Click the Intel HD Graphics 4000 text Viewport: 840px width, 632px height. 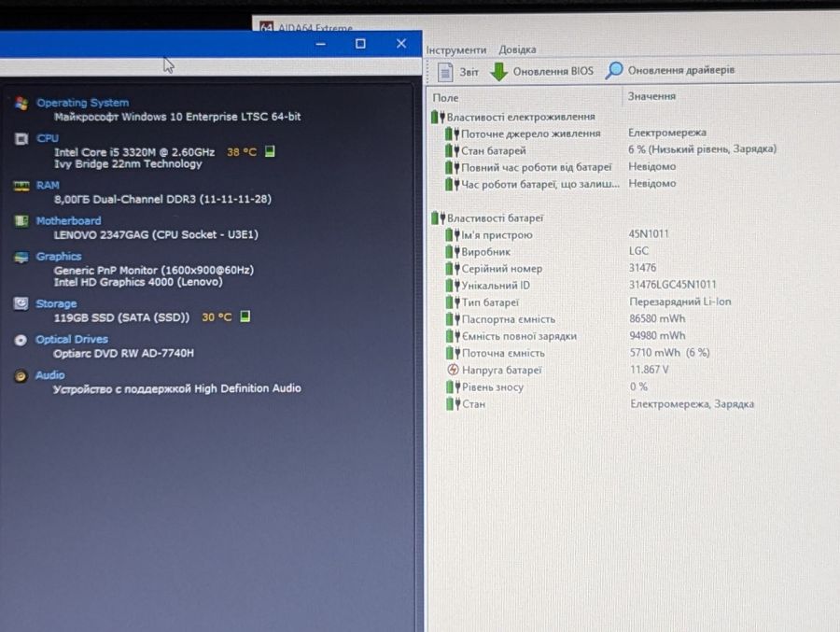pyautogui.click(x=138, y=282)
